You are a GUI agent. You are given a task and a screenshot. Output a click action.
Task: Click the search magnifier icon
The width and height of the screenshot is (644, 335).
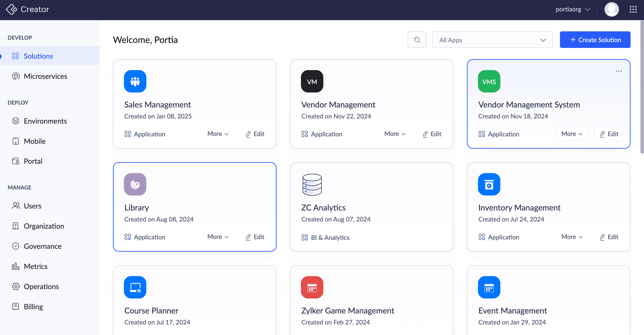(417, 40)
